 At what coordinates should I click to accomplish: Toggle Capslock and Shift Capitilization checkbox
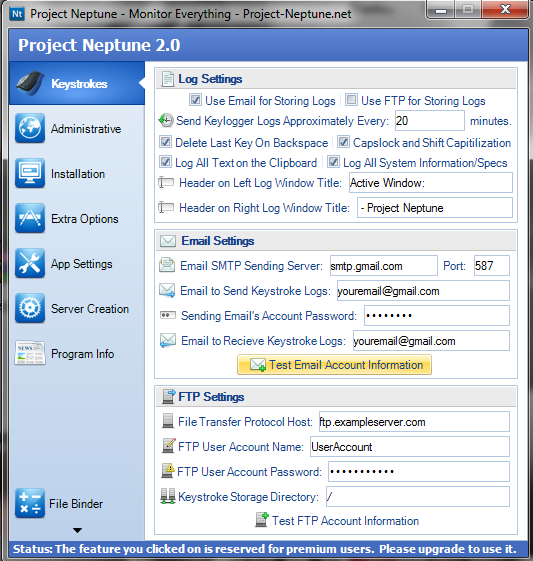pyautogui.click(x=343, y=142)
